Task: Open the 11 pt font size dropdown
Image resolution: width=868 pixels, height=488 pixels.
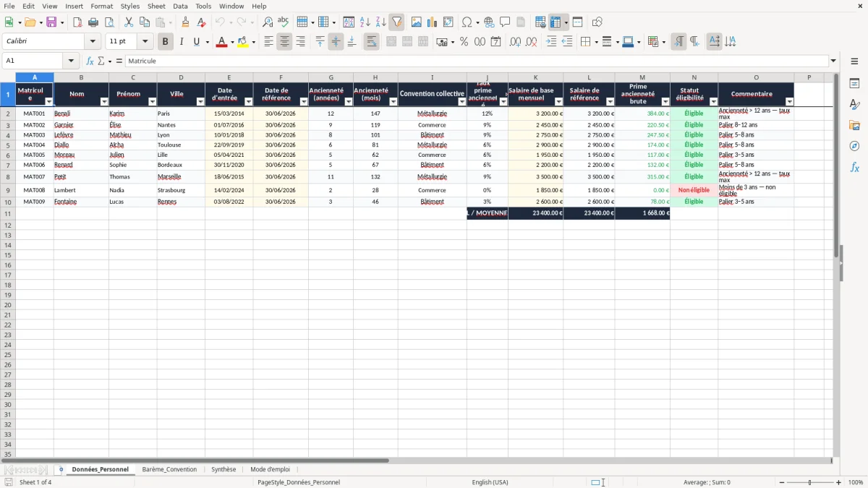Action: (x=145, y=42)
